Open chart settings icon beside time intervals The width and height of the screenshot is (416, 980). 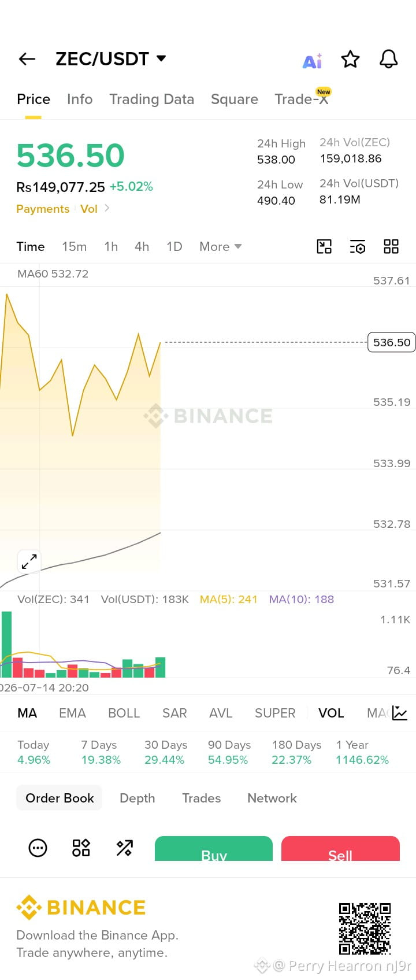pyautogui.click(x=358, y=247)
